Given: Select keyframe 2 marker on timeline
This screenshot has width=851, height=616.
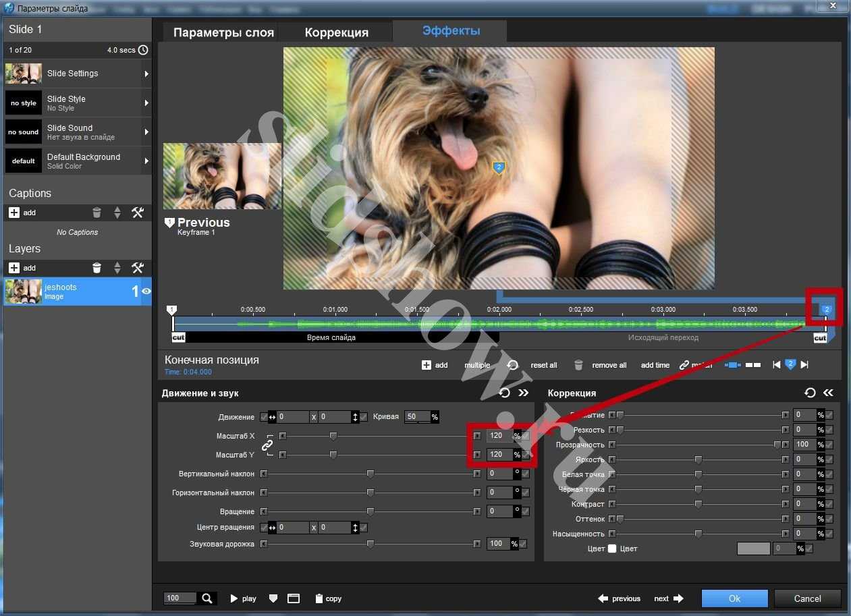Looking at the screenshot, I should pyautogui.click(x=826, y=310).
